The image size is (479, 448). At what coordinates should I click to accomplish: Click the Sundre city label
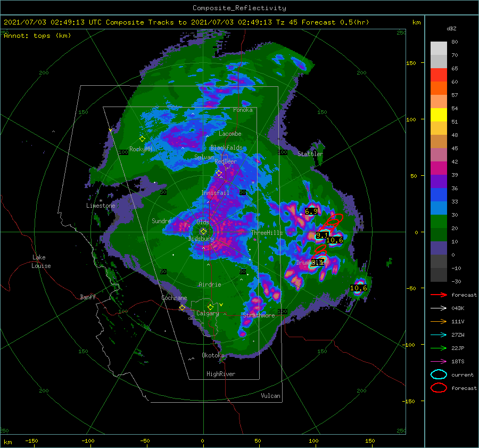[x=161, y=221]
